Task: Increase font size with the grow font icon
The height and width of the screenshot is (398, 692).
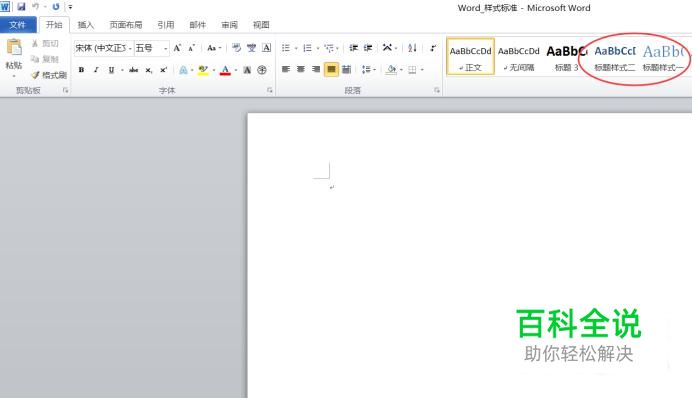Action: tap(177, 48)
